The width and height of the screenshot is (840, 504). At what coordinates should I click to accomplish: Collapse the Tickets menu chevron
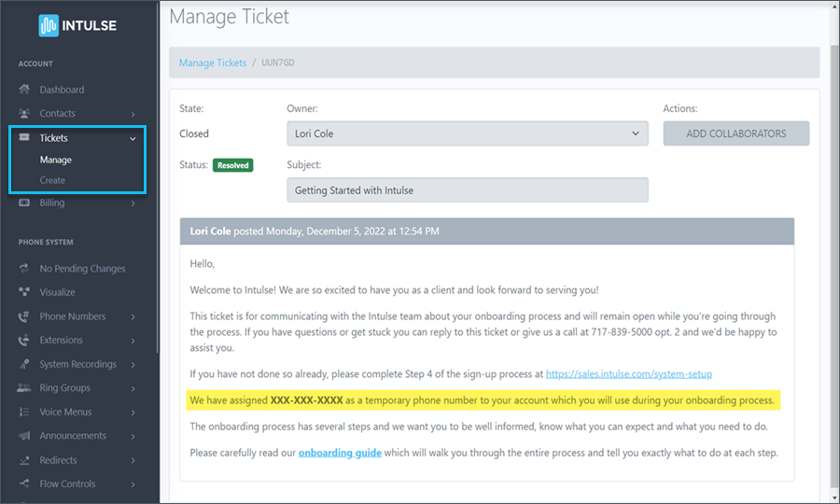(133, 138)
